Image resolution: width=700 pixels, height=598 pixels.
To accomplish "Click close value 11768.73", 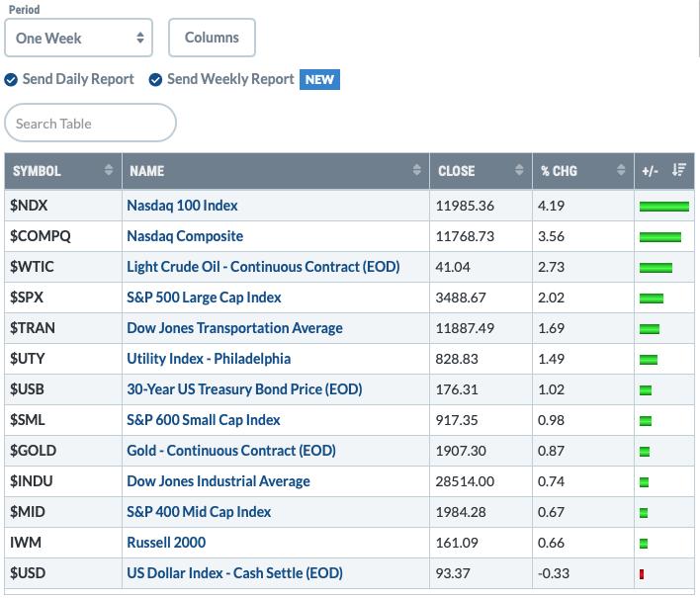I will click(x=465, y=236).
